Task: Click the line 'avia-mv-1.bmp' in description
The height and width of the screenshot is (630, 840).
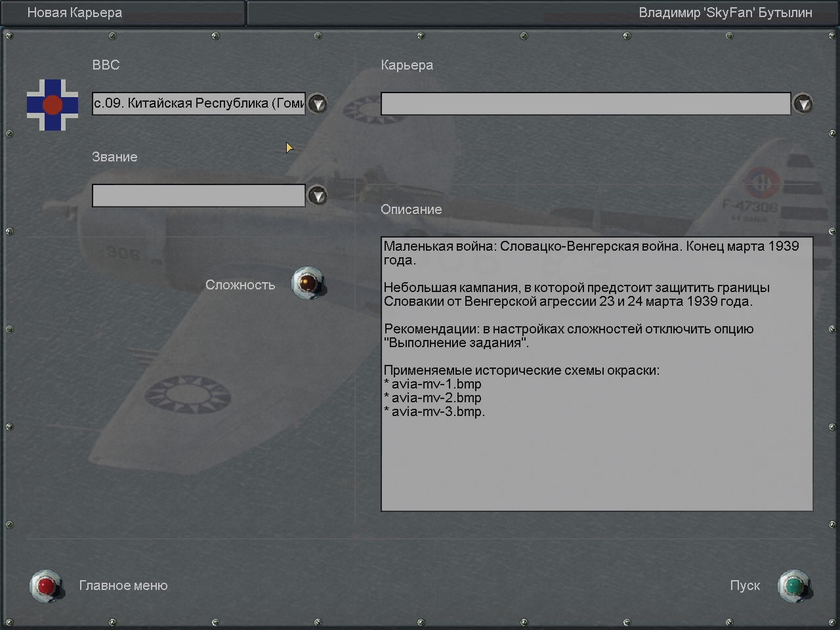Action: pos(433,384)
